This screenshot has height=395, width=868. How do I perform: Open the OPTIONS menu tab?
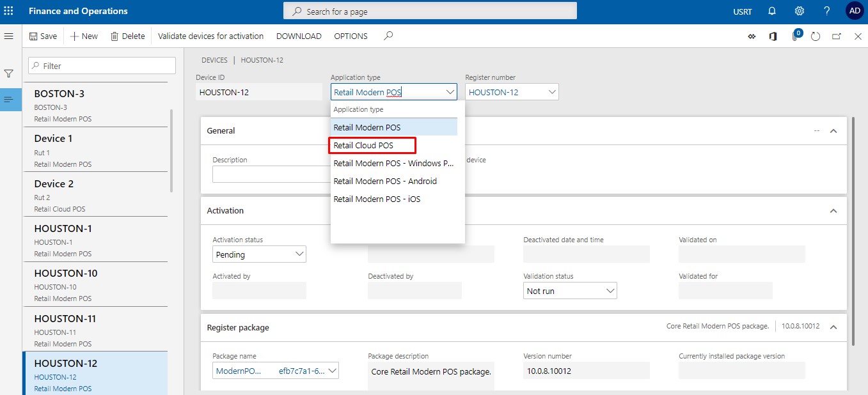click(351, 36)
